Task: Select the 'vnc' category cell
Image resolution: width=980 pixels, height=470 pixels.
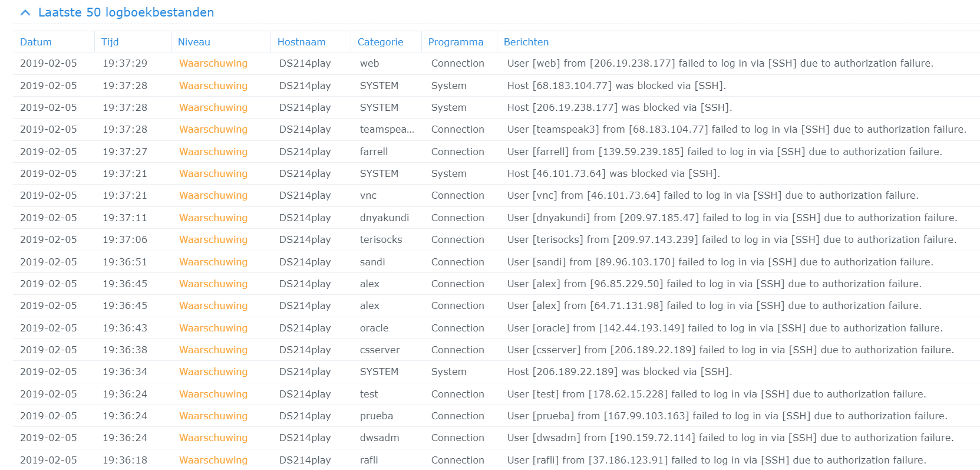Action: [368, 195]
